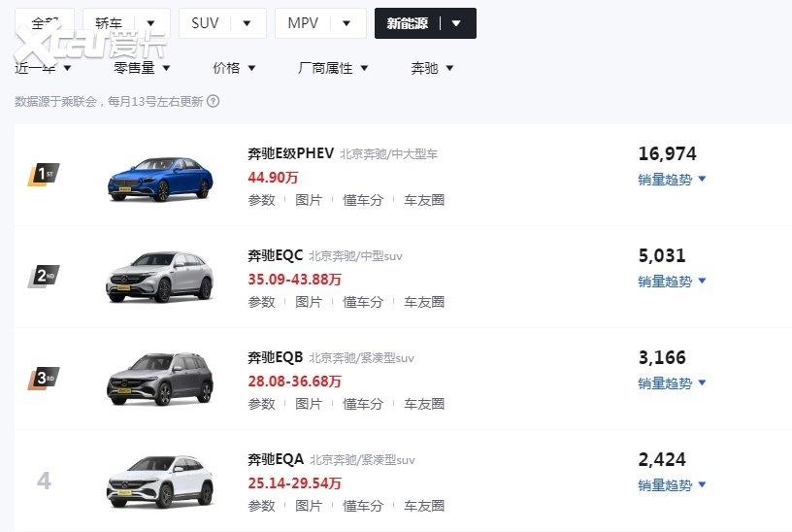Click the help question mark icon
Viewport: 792px width, 532px height.
(x=214, y=101)
